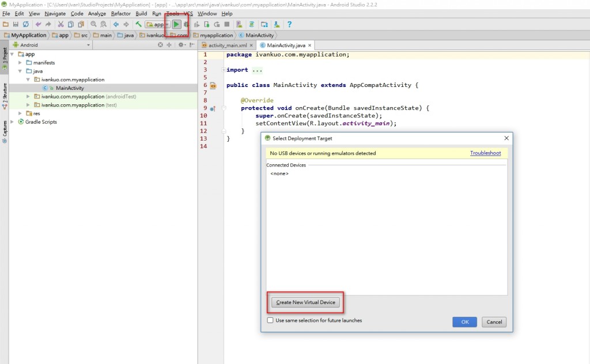Switch to the activity_main.xml tab
This screenshot has height=364, width=590.
click(x=228, y=45)
